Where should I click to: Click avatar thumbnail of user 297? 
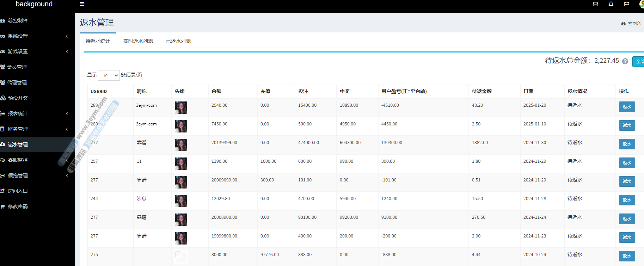[181, 163]
